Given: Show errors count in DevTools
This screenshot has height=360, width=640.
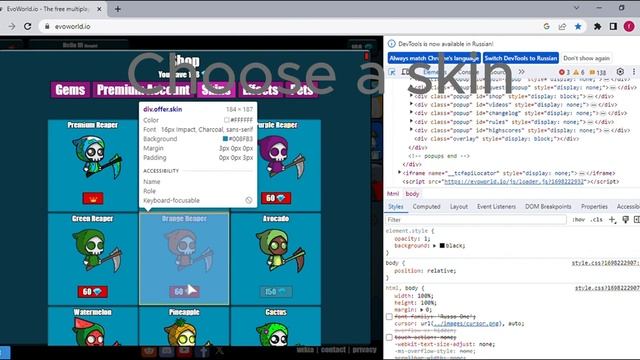Looking at the screenshot, I should tap(564, 72).
